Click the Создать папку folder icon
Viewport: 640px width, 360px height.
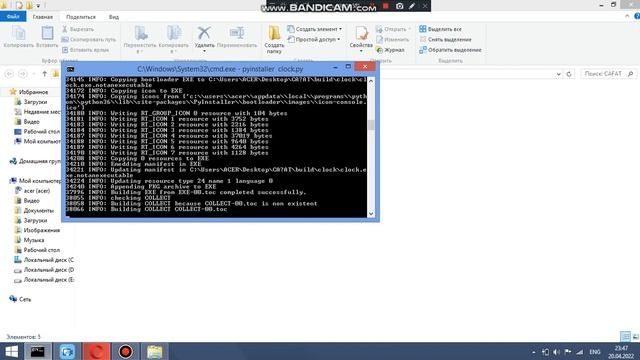coord(274,33)
